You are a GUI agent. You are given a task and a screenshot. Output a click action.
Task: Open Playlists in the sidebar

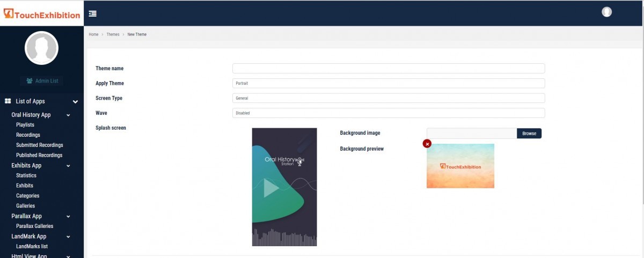(25, 125)
